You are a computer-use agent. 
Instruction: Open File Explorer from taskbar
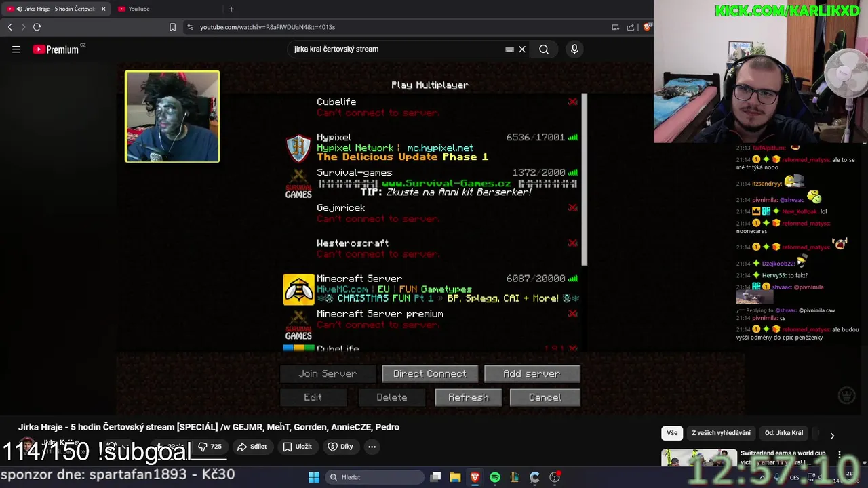click(455, 477)
